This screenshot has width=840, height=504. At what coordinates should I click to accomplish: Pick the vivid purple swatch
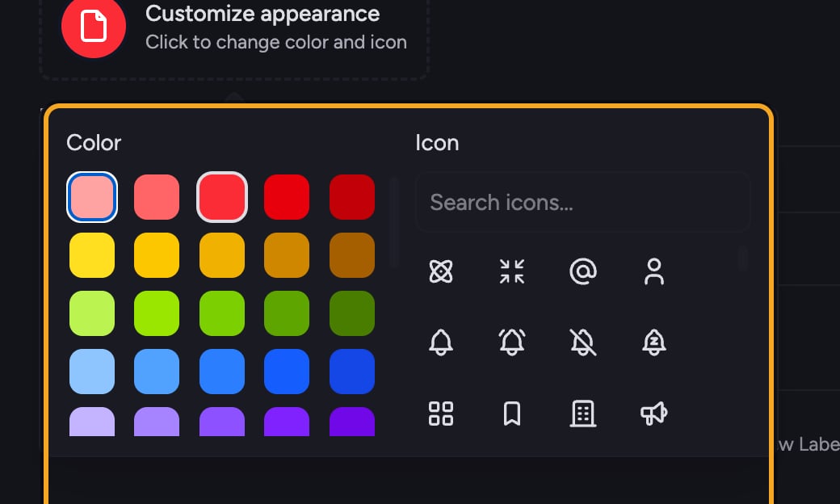287,422
